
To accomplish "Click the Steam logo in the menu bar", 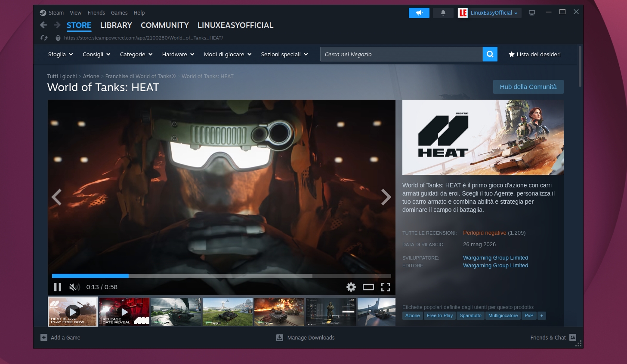I will click(43, 13).
